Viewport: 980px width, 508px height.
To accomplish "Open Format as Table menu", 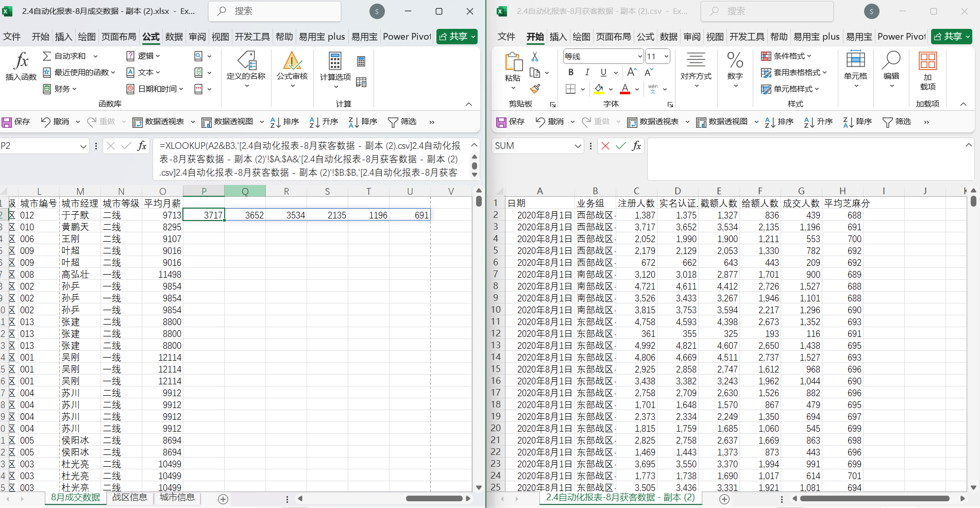I will [x=794, y=73].
